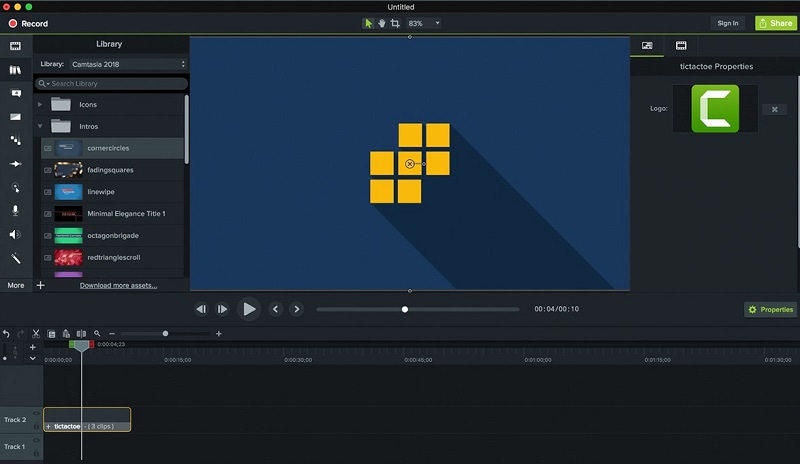Open the Voice Narration microphone tool
This screenshot has width=800, height=464.
tap(15, 210)
